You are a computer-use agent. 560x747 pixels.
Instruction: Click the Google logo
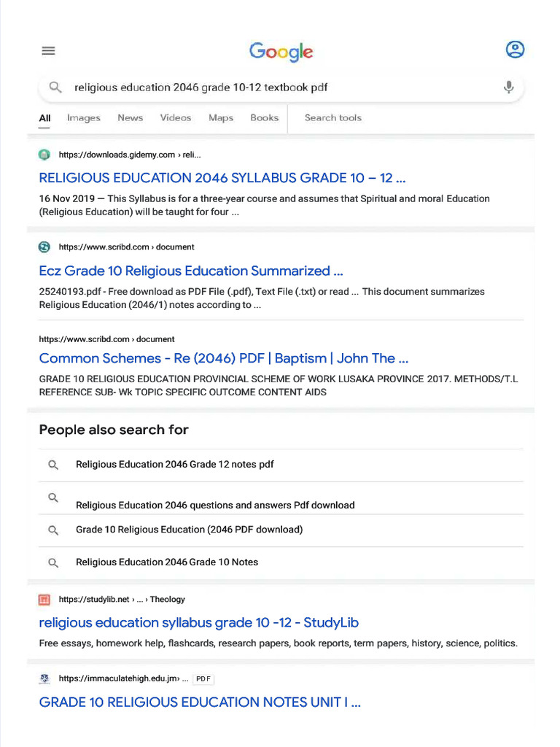coord(281,52)
